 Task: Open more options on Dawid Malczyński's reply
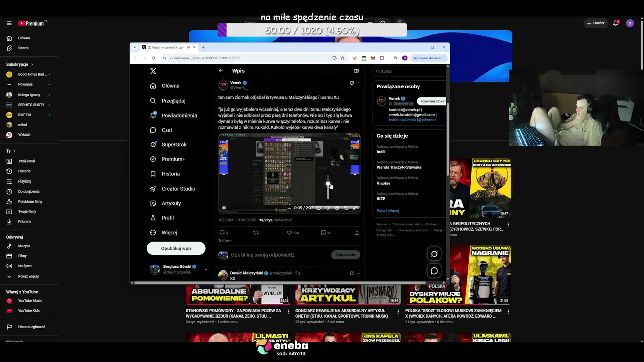358,273
